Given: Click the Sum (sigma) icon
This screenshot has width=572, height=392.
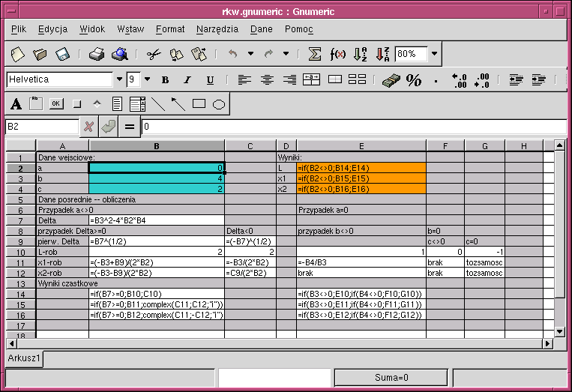Looking at the screenshot, I should (315, 54).
